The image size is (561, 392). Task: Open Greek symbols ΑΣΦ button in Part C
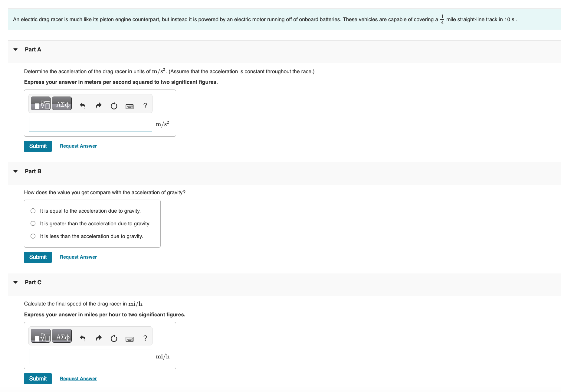(62, 336)
